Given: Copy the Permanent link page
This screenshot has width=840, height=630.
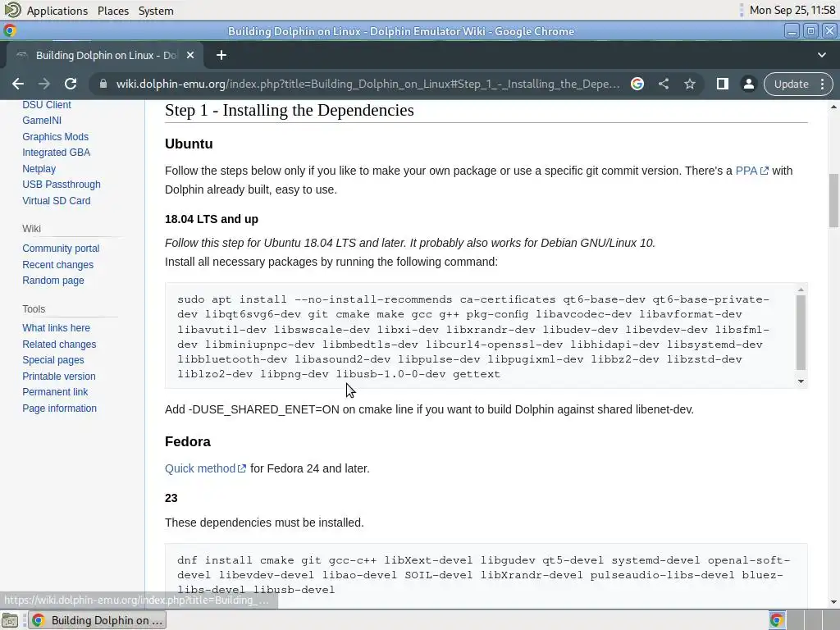Looking at the screenshot, I should (x=55, y=392).
